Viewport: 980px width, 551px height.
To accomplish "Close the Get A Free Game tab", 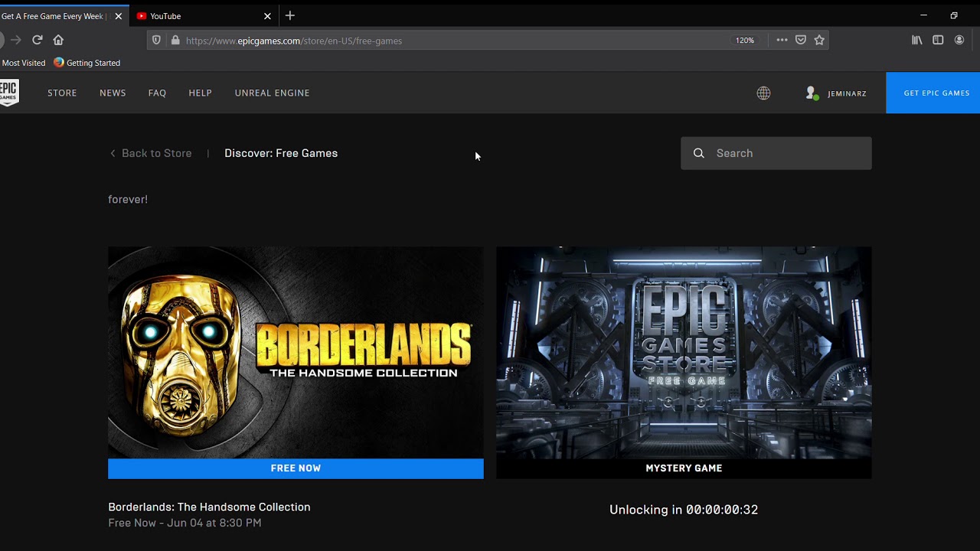I will click(x=118, y=16).
